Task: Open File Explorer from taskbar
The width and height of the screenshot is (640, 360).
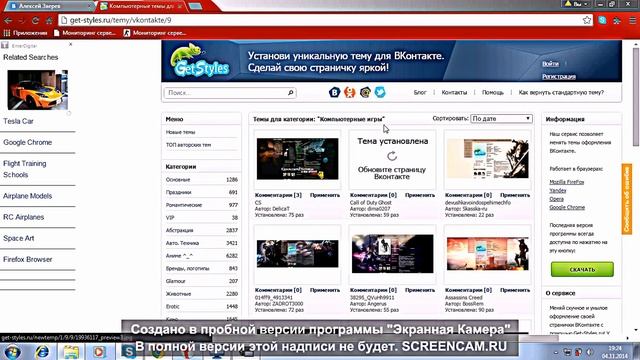Action: [71, 351]
